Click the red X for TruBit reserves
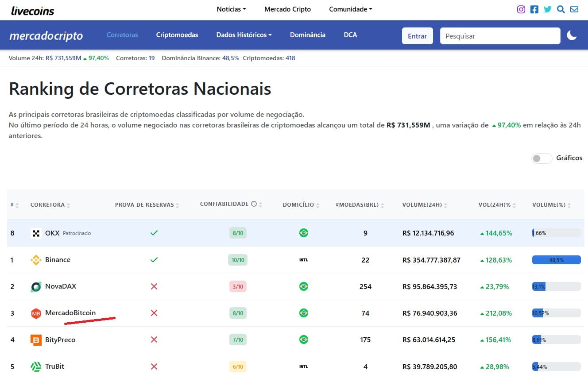Image resolution: width=588 pixels, height=378 pixels. [x=154, y=366]
